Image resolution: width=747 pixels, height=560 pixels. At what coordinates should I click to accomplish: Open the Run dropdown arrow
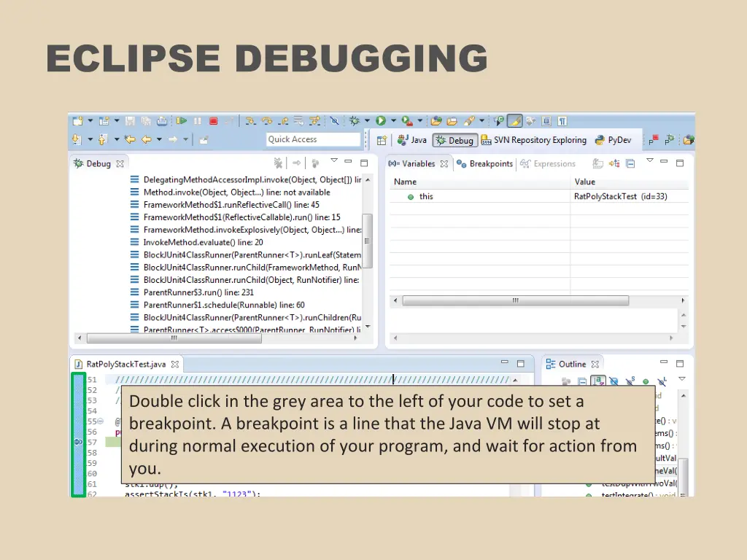(x=392, y=120)
